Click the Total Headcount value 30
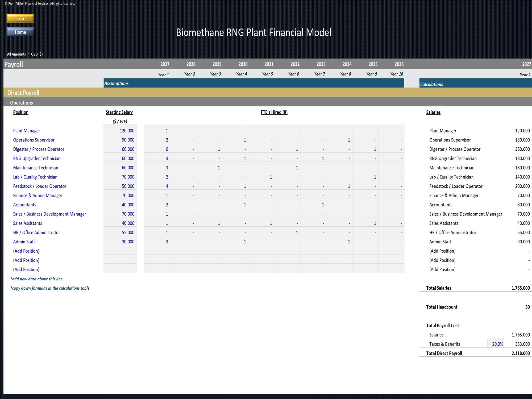532x399 pixels. 527,307
